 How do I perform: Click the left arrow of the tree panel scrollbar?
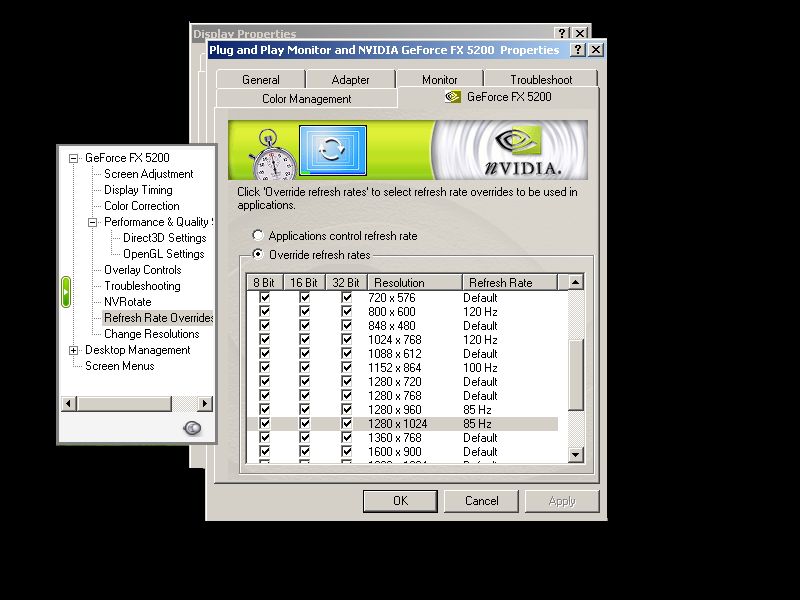[68, 404]
